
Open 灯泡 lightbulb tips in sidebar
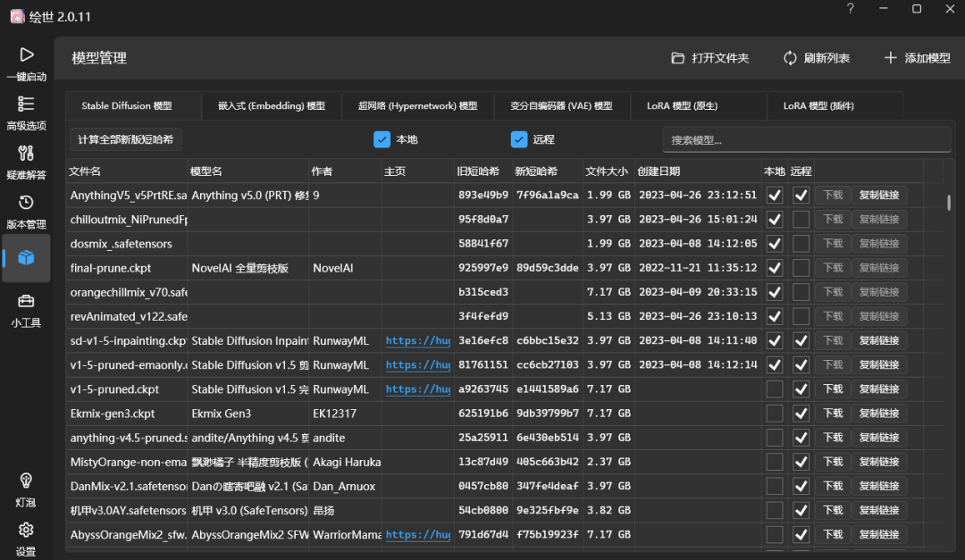(26, 490)
